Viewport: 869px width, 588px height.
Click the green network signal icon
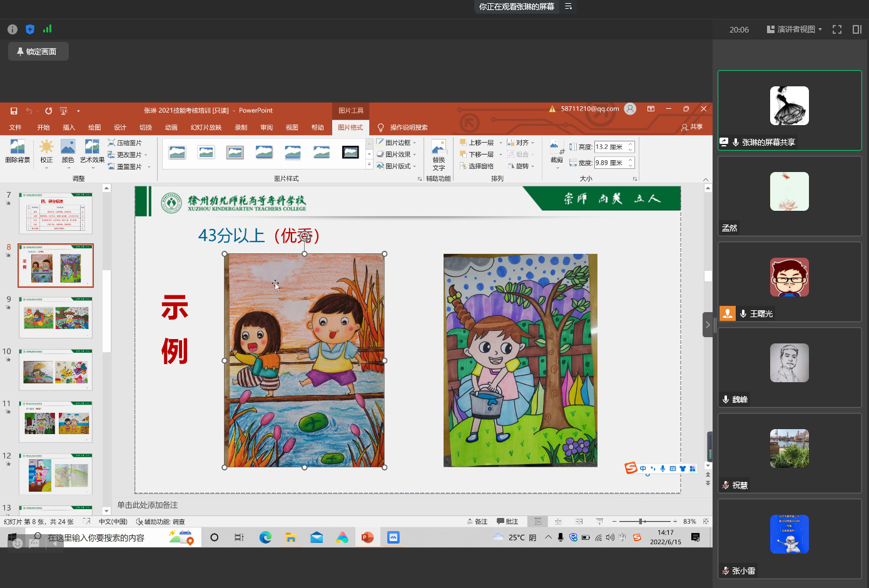pyautogui.click(x=47, y=29)
